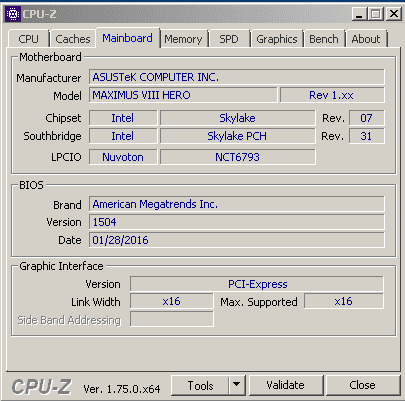This screenshot has height=401, width=405.
Task: Click the Max. Supported x16 value
Action: click(344, 301)
